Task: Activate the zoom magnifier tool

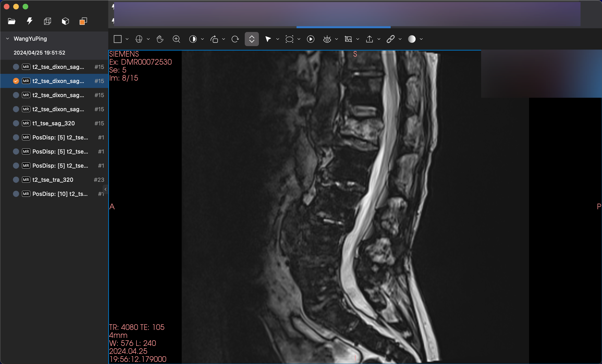Action: 176,39
